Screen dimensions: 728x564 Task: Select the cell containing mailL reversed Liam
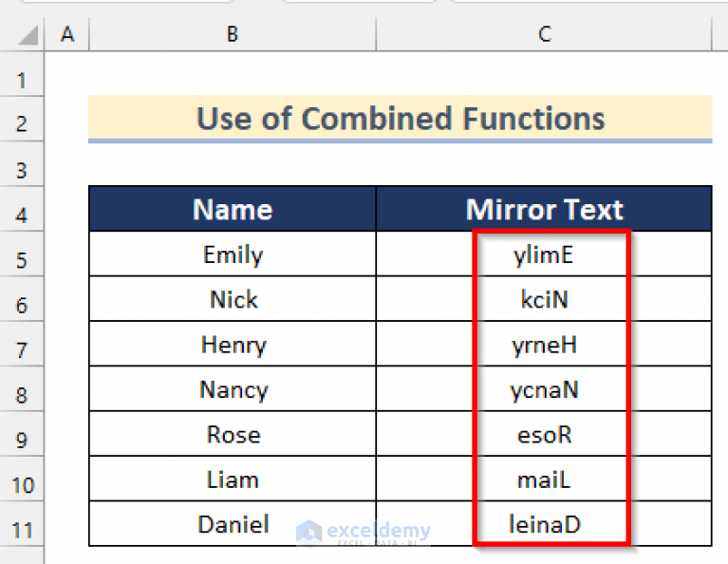pyautogui.click(x=544, y=479)
